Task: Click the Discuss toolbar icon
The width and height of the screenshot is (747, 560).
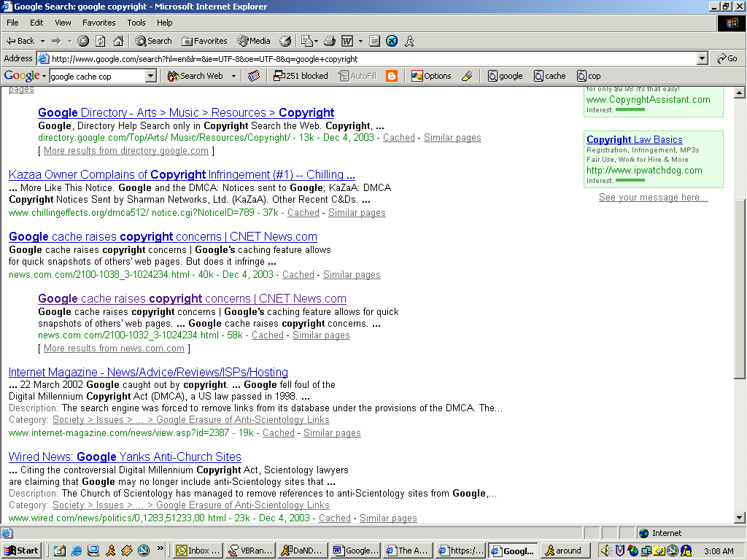Action: pos(374,41)
